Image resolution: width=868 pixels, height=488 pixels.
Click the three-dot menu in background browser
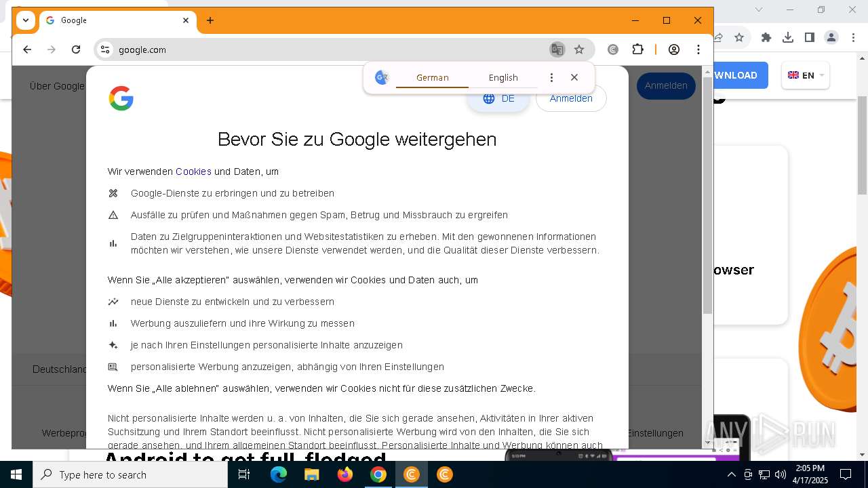[x=852, y=37]
